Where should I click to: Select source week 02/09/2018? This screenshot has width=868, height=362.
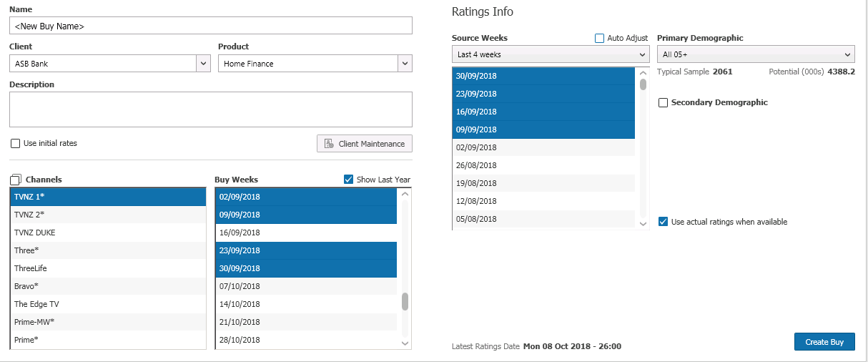click(x=543, y=147)
